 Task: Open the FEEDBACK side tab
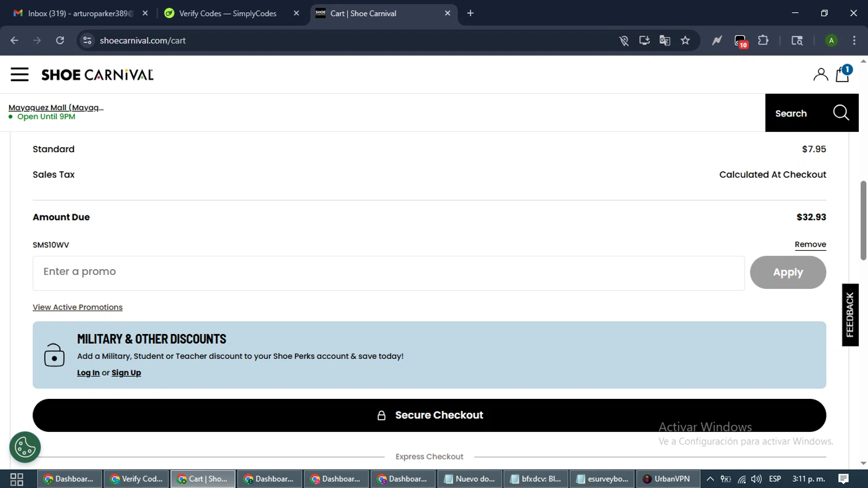pos(850,315)
